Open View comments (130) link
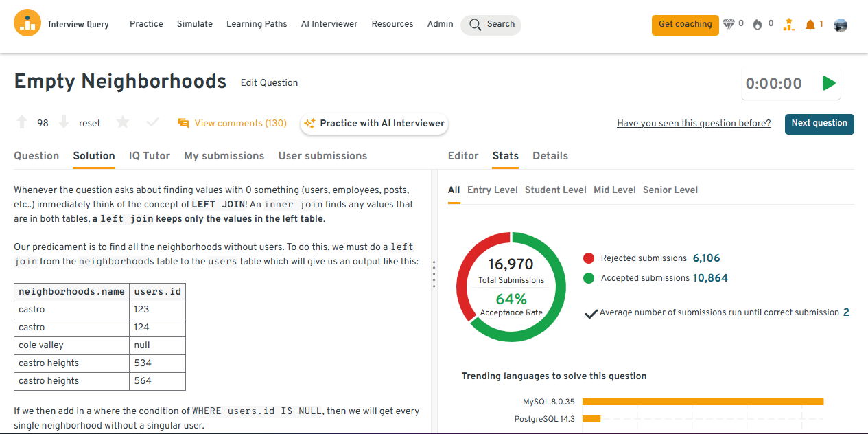Image resolution: width=868 pixels, height=434 pixels. click(233, 124)
